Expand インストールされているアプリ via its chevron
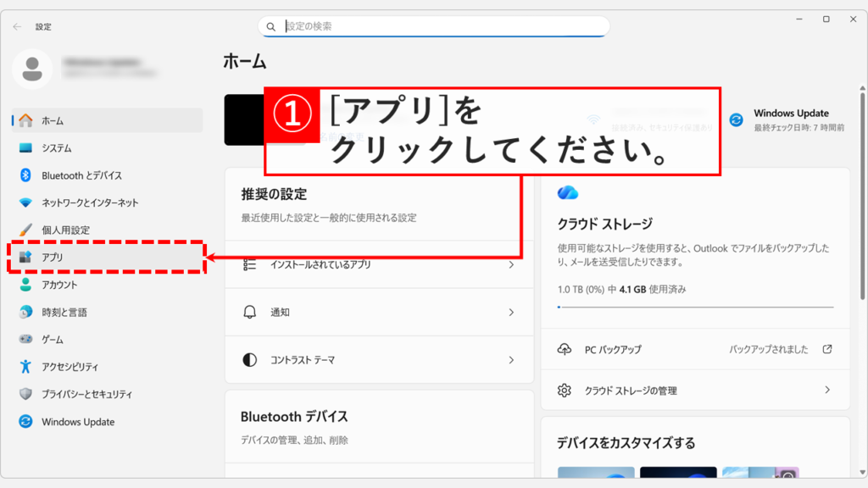Screen dimensions: 868x488 513,263
